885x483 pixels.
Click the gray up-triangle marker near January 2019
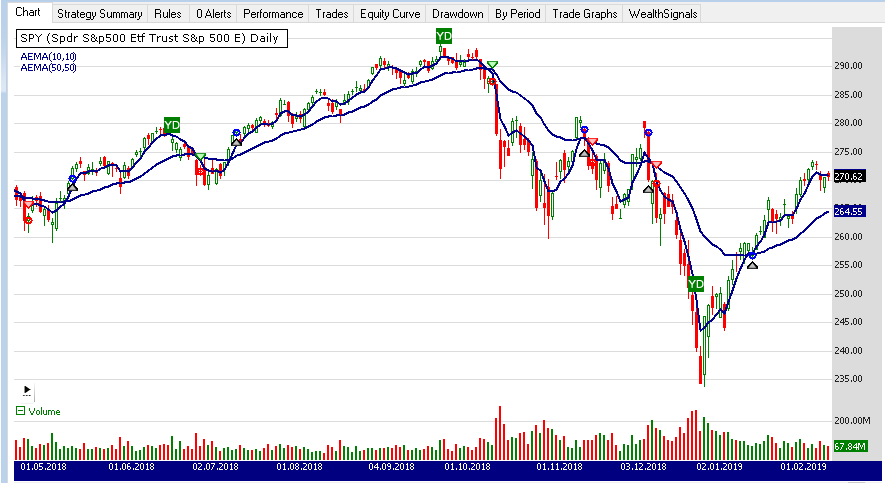pyautogui.click(x=753, y=265)
